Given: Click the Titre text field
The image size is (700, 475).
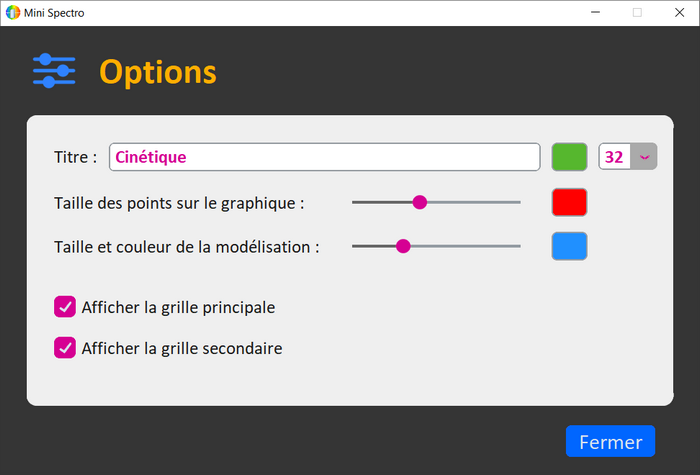Looking at the screenshot, I should [x=325, y=157].
